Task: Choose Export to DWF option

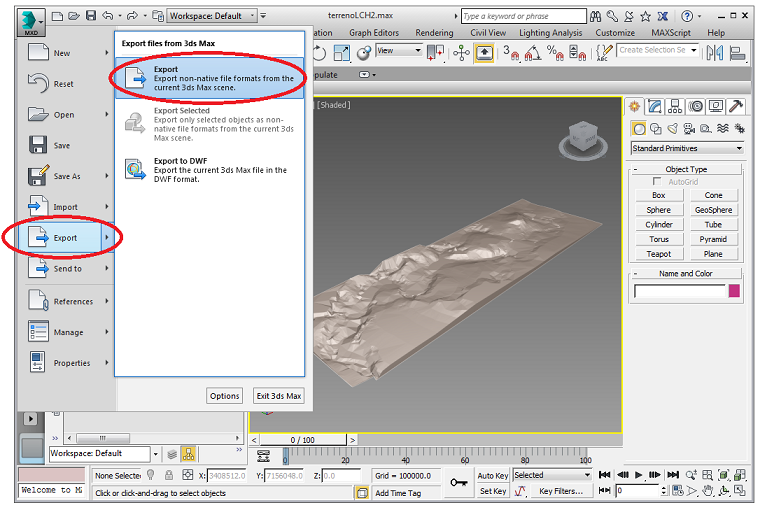Action: pyautogui.click(x=209, y=170)
